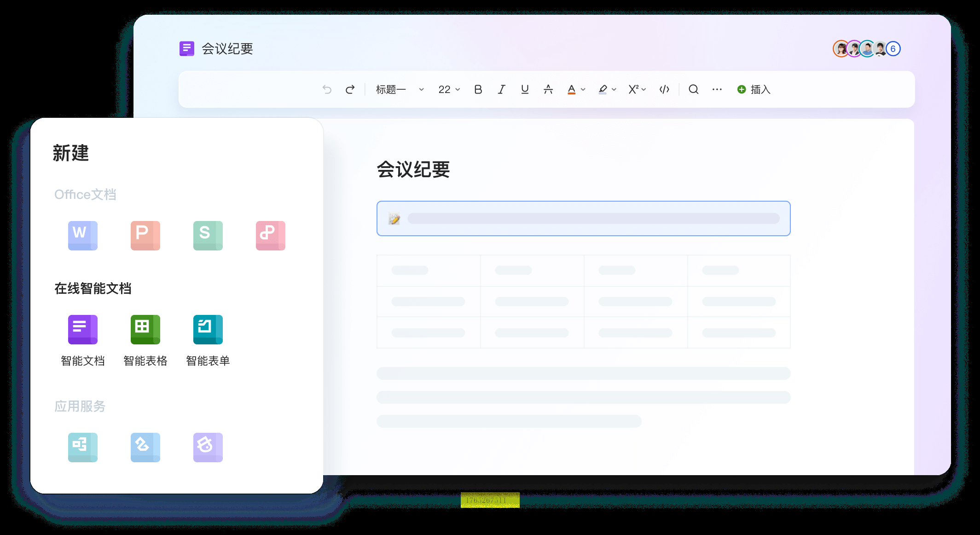Open the more options ellipsis menu
This screenshot has width=980, height=535.
click(x=717, y=89)
